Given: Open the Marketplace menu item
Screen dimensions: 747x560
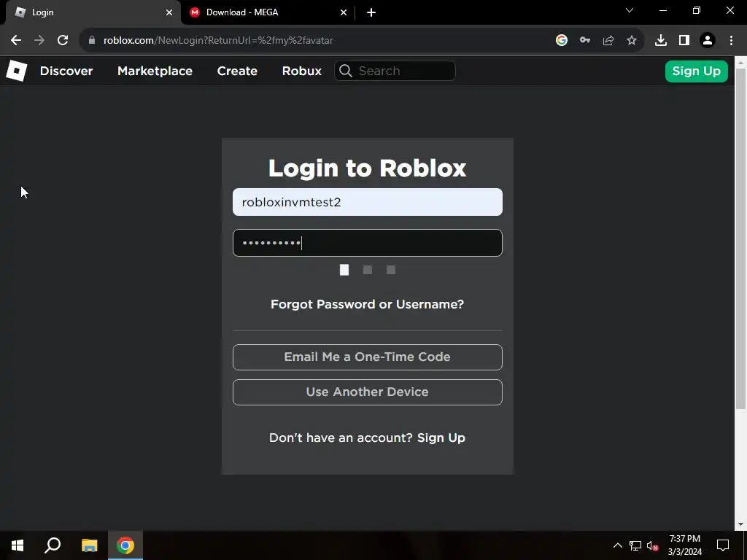Looking at the screenshot, I should click(x=155, y=71).
